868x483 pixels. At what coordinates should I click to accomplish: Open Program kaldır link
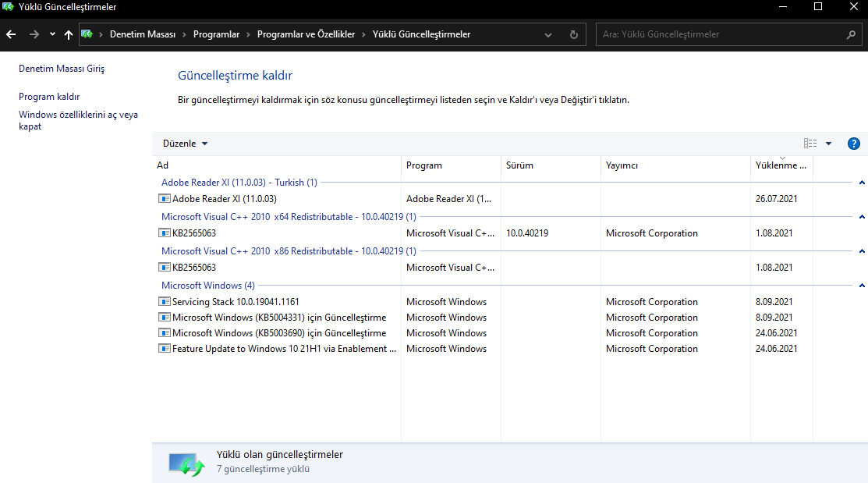49,97
